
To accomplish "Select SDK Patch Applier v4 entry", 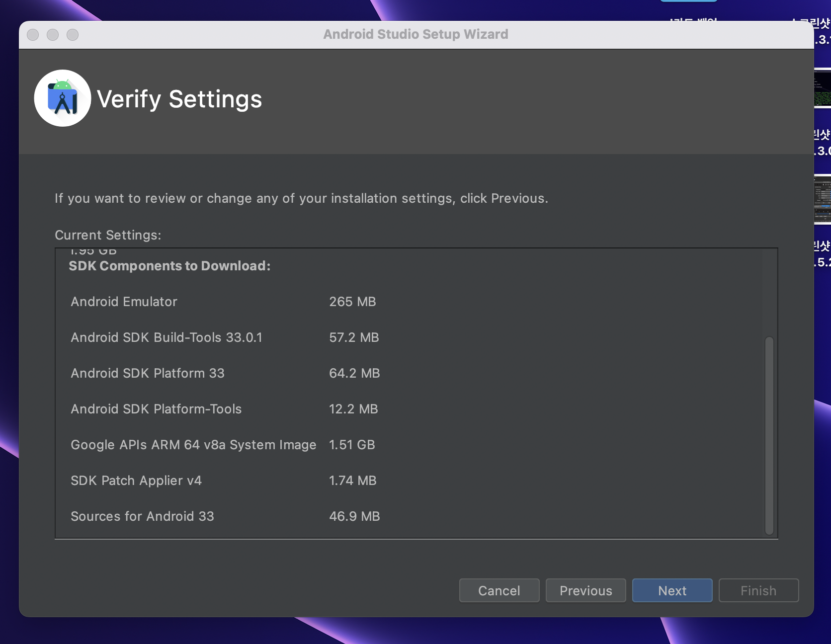I will (x=136, y=481).
